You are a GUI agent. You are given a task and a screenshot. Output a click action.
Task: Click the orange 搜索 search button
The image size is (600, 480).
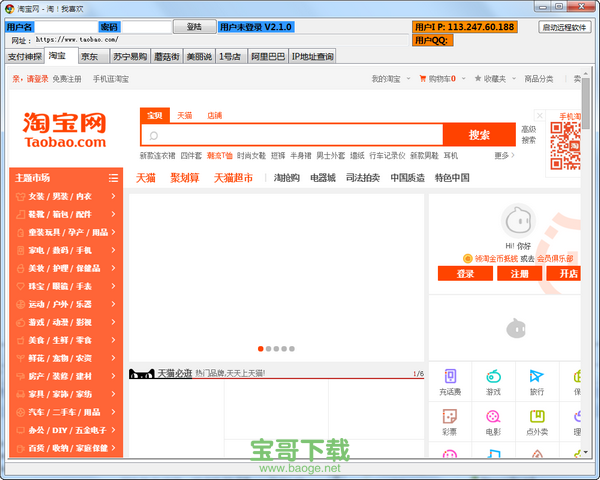479,135
